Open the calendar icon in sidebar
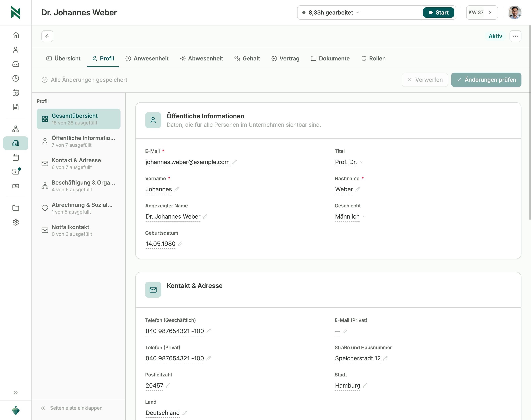The width and height of the screenshot is (531, 420). coord(16,157)
